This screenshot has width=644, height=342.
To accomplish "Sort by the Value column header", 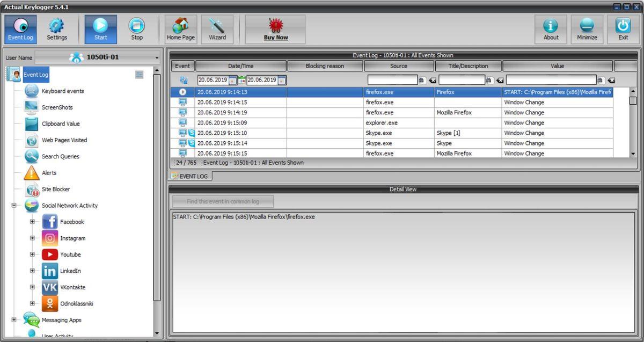I will click(x=558, y=66).
